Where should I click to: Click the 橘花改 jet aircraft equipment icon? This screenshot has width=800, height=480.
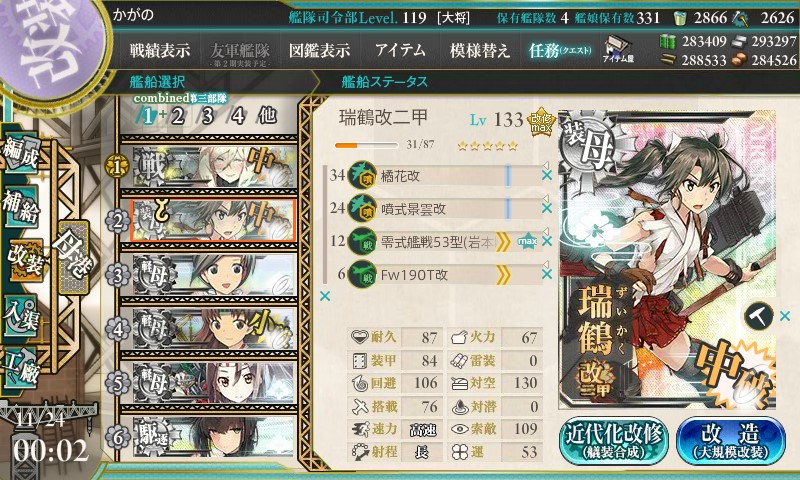tap(362, 175)
